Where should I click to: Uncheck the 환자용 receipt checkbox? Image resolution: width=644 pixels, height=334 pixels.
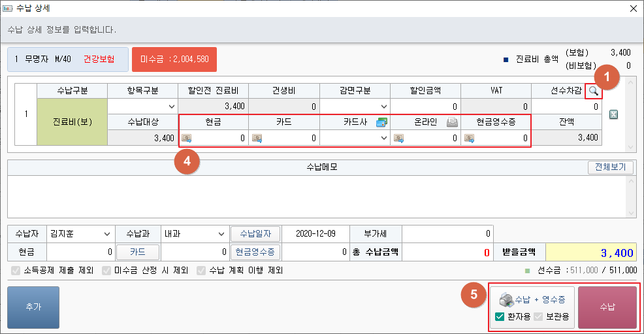pyautogui.click(x=500, y=317)
